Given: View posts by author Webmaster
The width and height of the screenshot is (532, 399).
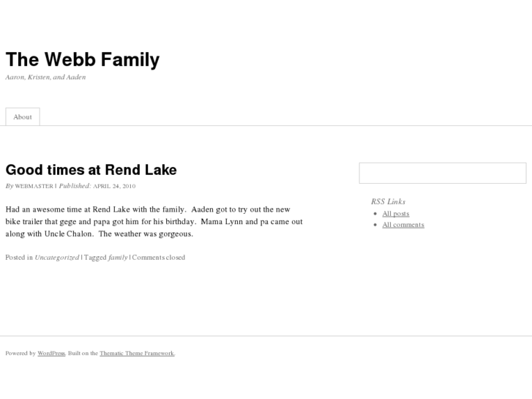Looking at the screenshot, I should pyautogui.click(x=34, y=187).
